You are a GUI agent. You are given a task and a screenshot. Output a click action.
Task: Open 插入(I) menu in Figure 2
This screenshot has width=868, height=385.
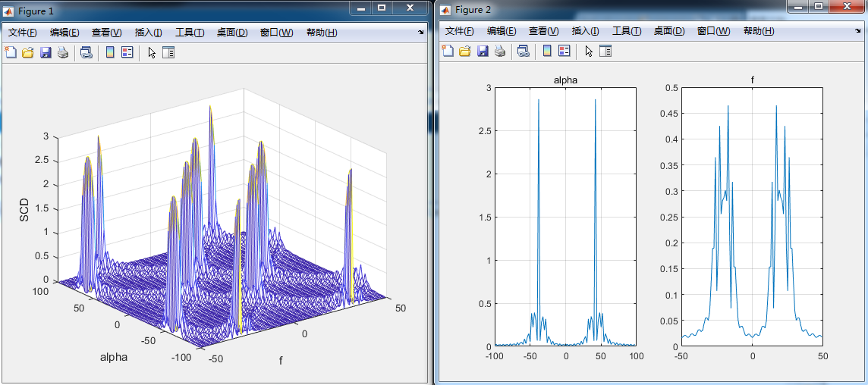pos(586,31)
